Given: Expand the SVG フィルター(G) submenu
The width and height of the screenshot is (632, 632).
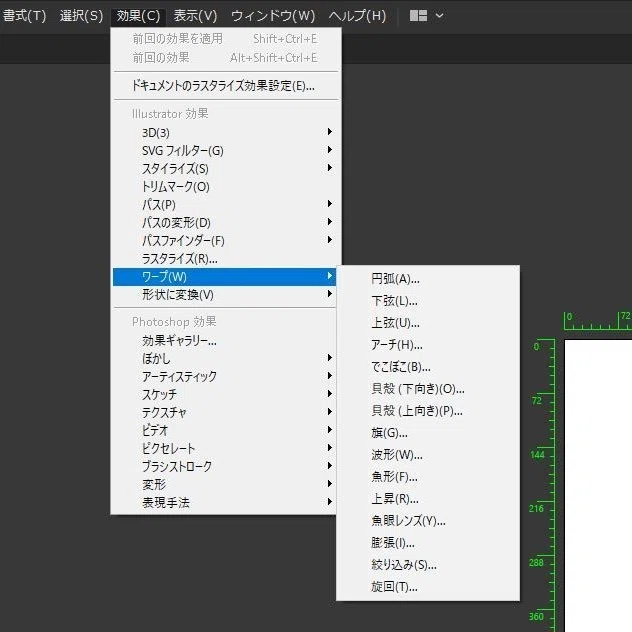Looking at the screenshot, I should [x=226, y=150].
